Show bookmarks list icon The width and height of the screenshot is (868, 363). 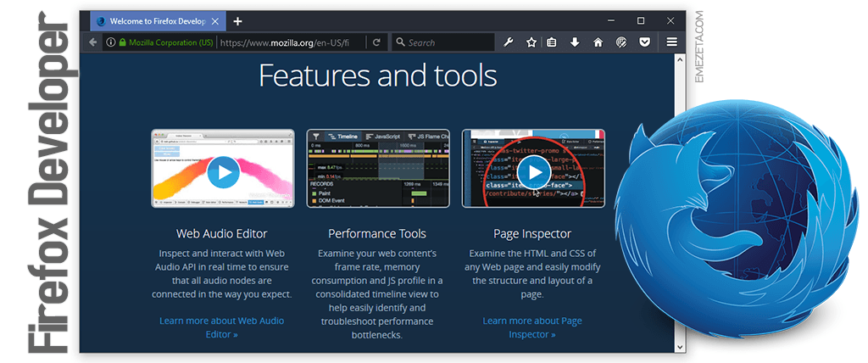coord(551,42)
